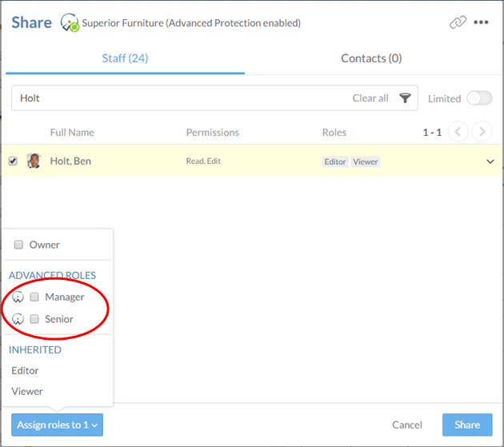This screenshot has height=447, width=504.
Task: Select the Senior role checkbox
Action: pyautogui.click(x=34, y=319)
